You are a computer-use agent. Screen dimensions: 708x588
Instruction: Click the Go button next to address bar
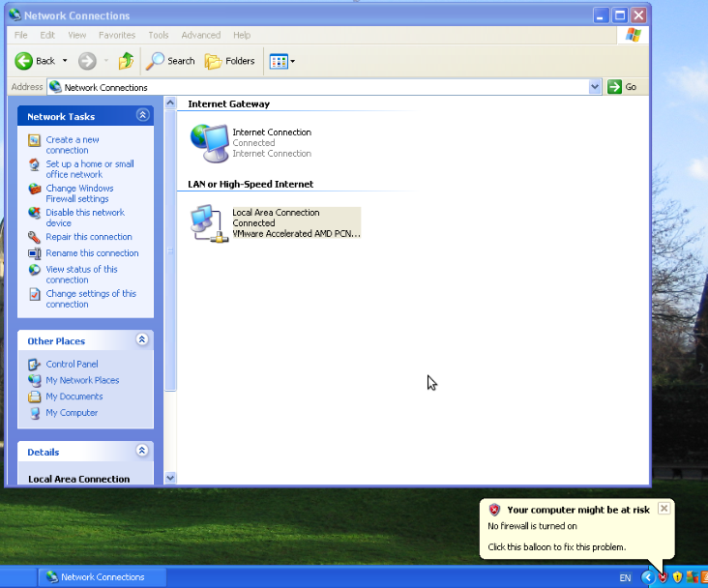click(622, 87)
